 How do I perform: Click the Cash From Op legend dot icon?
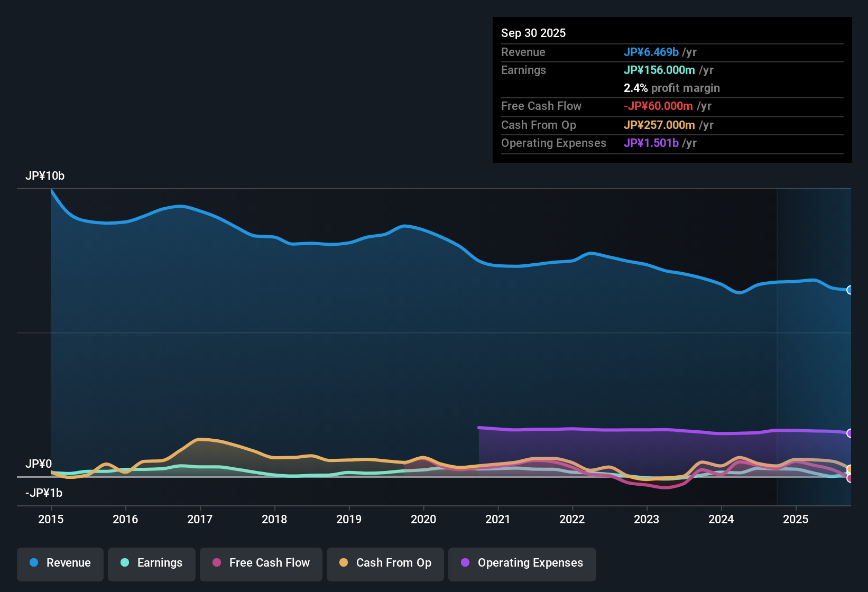click(x=343, y=563)
